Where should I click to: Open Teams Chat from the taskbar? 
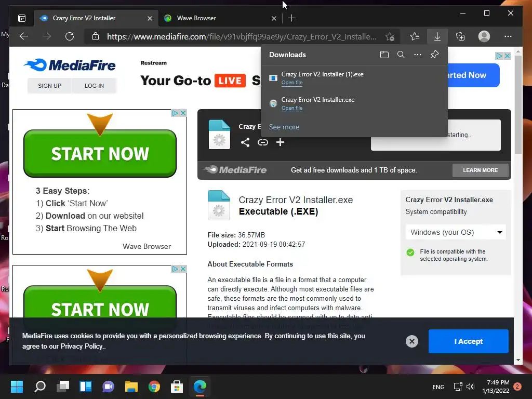click(x=108, y=387)
